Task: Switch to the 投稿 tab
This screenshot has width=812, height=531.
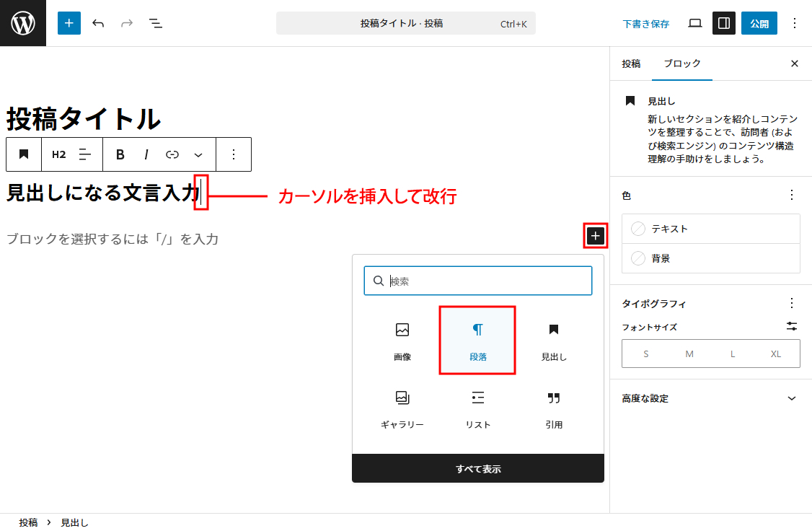Action: (x=631, y=63)
